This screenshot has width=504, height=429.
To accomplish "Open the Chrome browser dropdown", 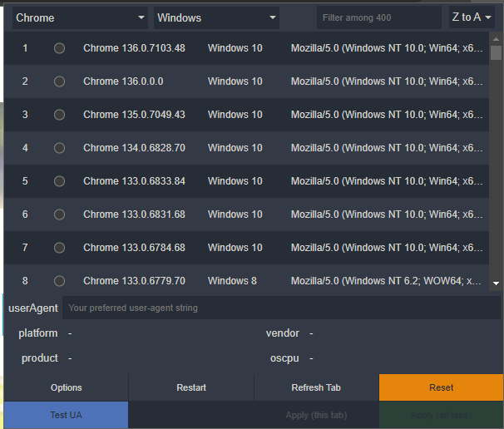I will 80,17.
